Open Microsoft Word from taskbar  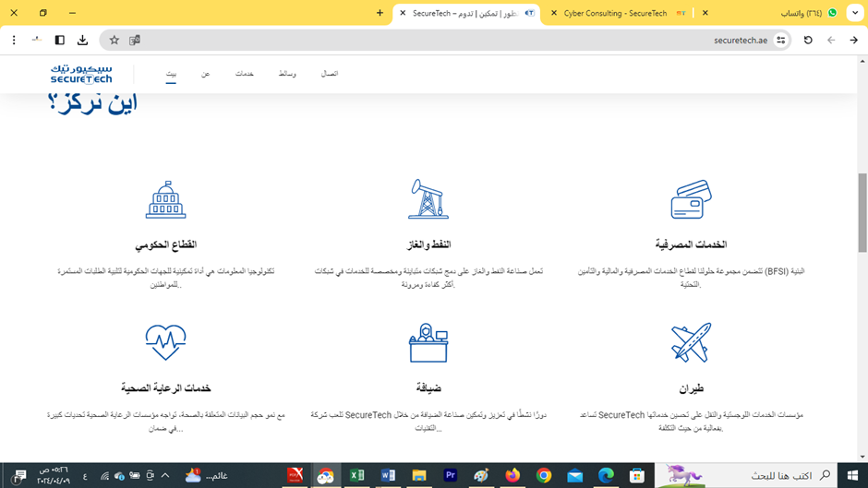click(x=388, y=475)
